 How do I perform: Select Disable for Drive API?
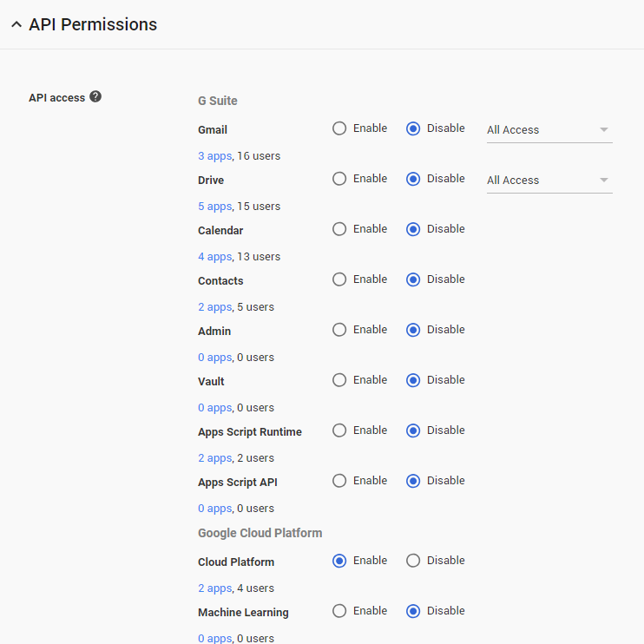[413, 179]
